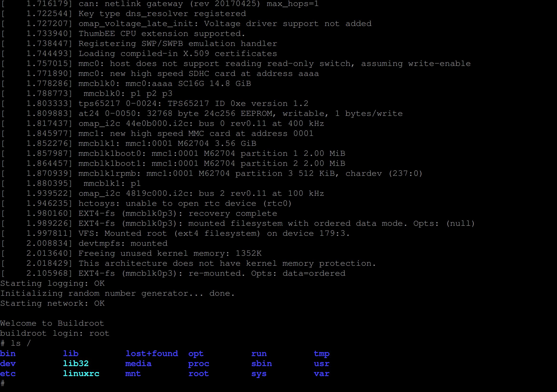Select the 'lib32' symlink entry
This screenshot has height=392, width=557.
click(x=76, y=364)
